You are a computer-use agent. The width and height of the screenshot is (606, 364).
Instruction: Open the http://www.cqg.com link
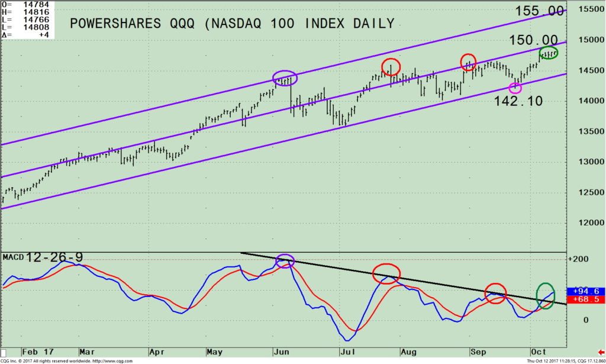pyautogui.click(x=112, y=361)
